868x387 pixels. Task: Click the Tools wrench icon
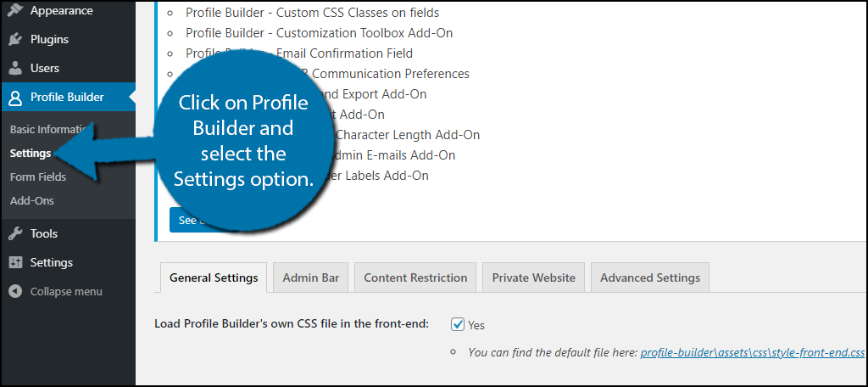click(x=15, y=233)
